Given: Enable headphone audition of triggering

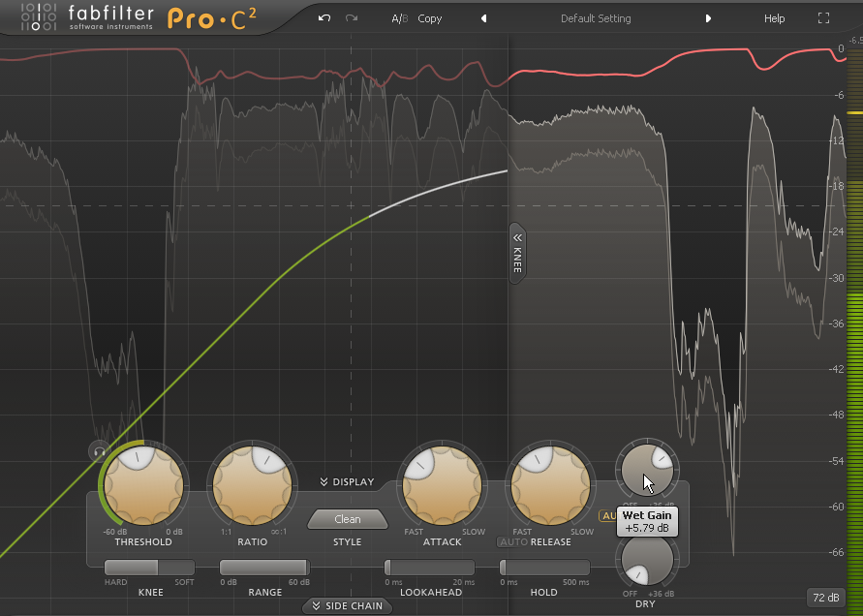Looking at the screenshot, I should [99, 452].
